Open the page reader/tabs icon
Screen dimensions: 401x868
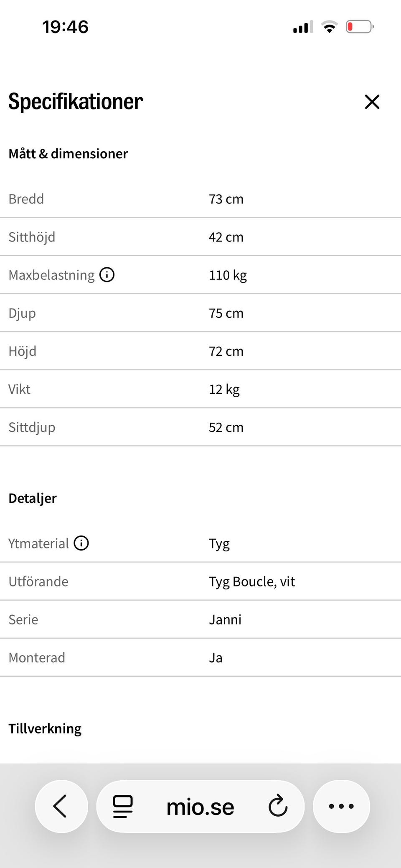[x=123, y=806]
